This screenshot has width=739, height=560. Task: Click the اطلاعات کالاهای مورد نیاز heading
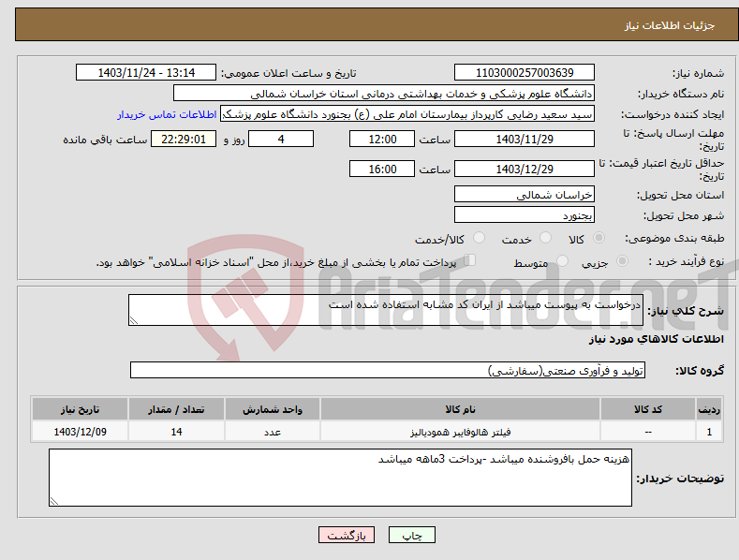[x=656, y=339]
